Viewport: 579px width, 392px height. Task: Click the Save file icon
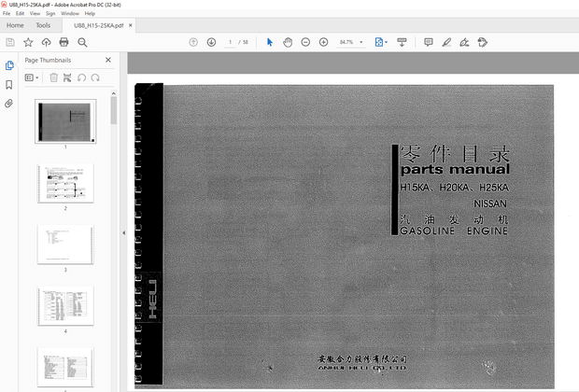(10, 42)
